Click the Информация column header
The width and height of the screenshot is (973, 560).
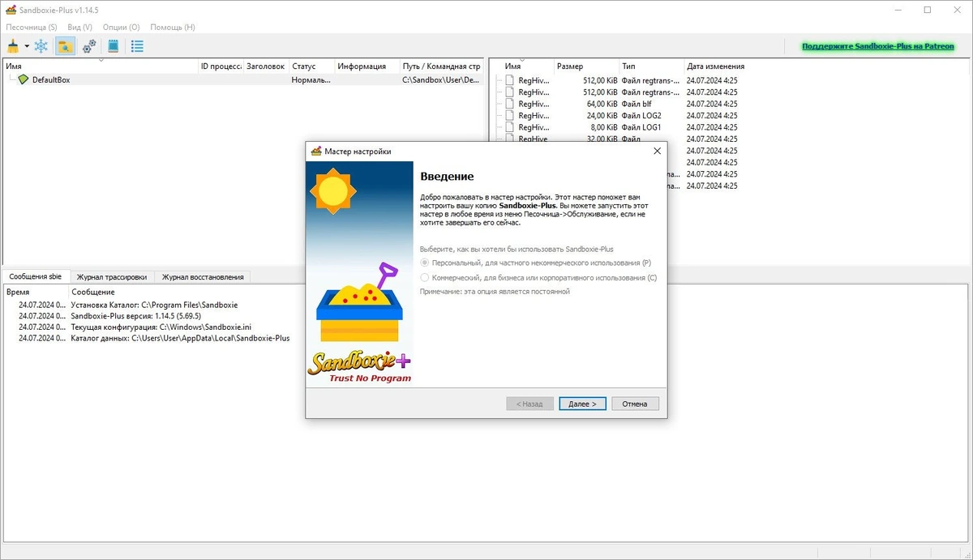pyautogui.click(x=367, y=66)
